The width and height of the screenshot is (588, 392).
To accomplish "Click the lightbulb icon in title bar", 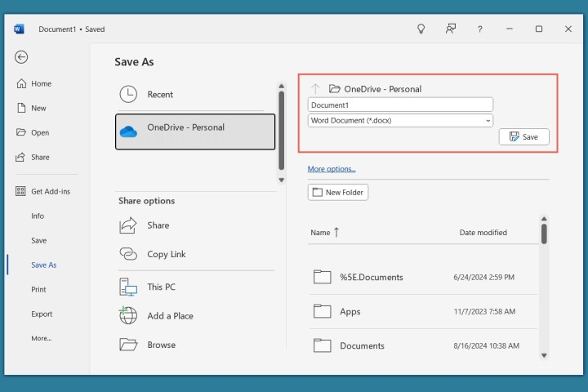I will (421, 29).
